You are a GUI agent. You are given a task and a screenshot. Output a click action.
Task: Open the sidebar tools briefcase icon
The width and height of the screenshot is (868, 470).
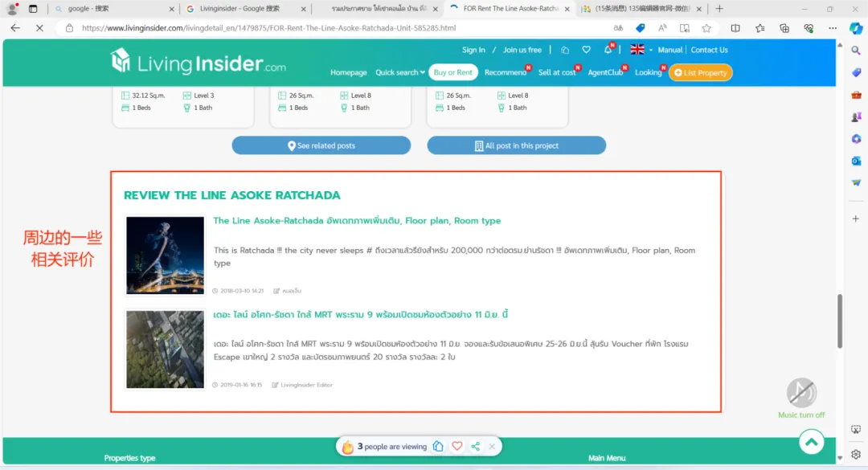coord(856,95)
